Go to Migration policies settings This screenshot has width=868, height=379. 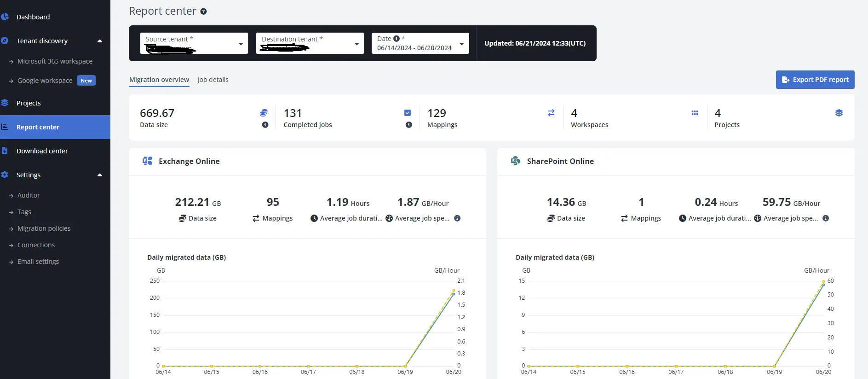[x=44, y=228]
